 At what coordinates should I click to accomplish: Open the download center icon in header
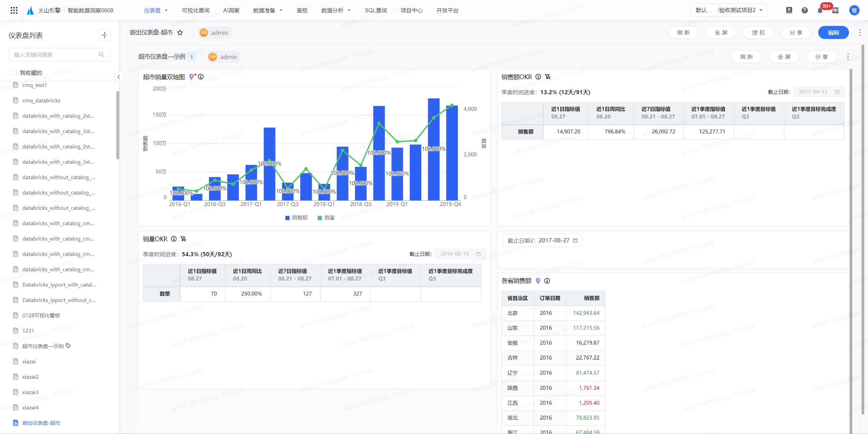click(789, 10)
